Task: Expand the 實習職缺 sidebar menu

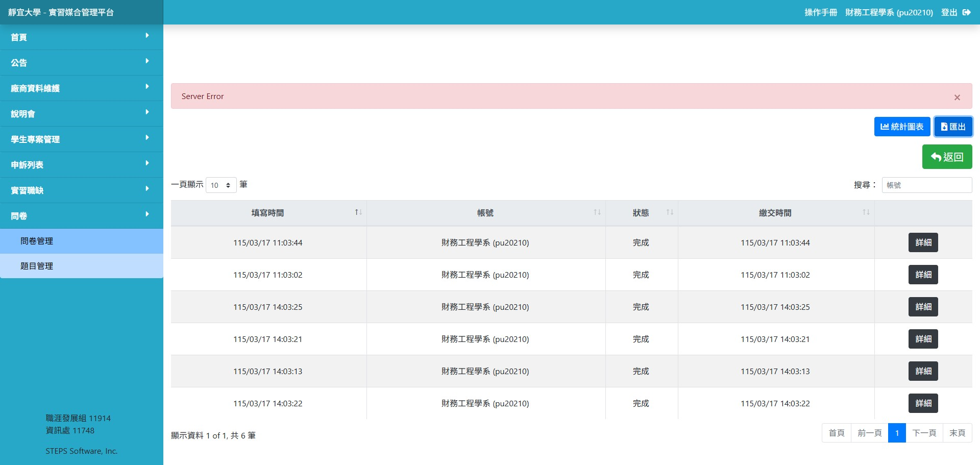Action: click(82, 190)
